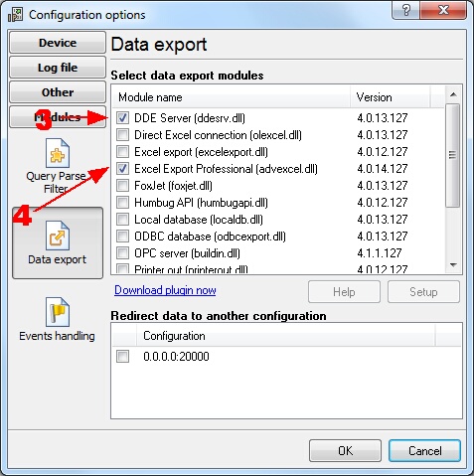Image resolution: width=474 pixels, height=476 pixels.
Task: Select the Direct Excel connection (olexcel.dll) text
Action: (x=218, y=135)
